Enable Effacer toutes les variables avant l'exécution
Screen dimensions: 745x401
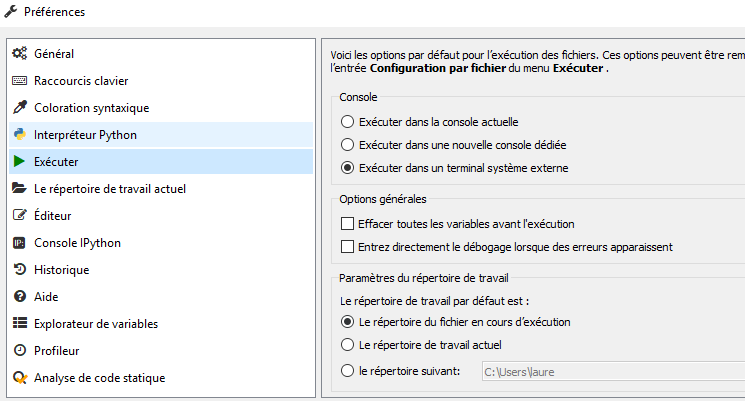tap(347, 223)
